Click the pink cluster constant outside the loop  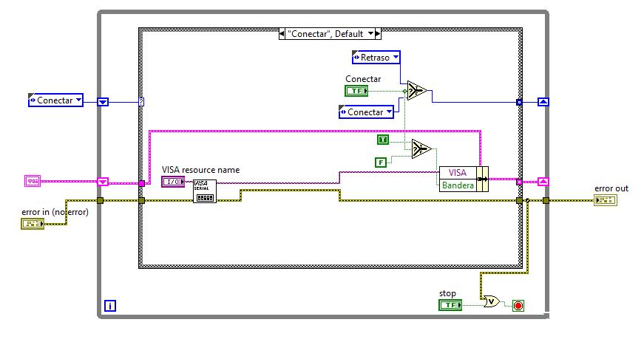[x=33, y=181]
